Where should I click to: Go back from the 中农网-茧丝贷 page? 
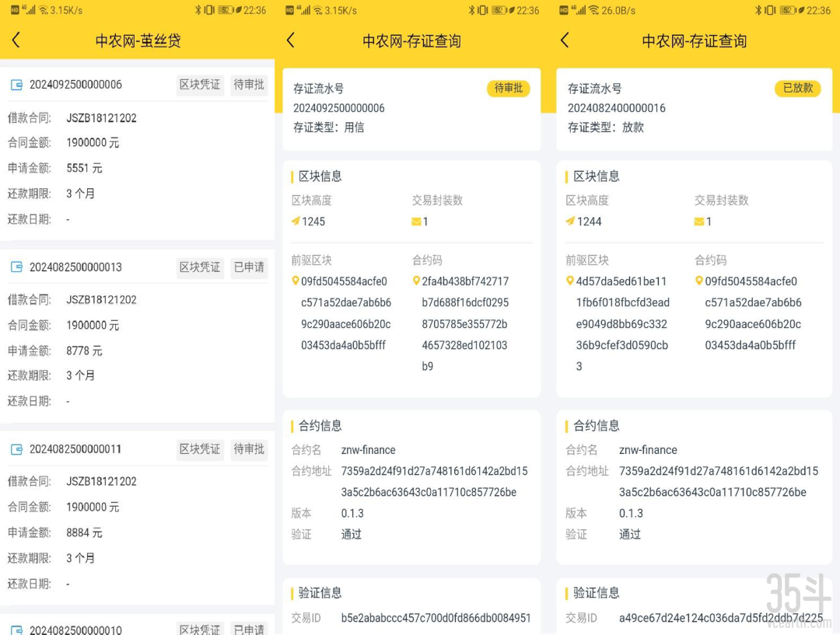pos(16,40)
